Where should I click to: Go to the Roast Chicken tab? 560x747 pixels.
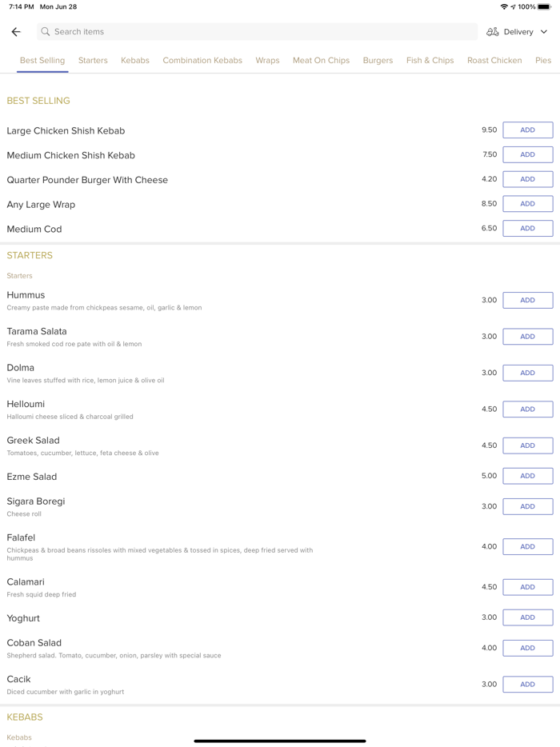494,60
